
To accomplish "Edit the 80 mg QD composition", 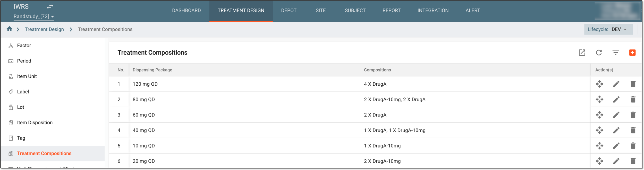I will pos(616,99).
